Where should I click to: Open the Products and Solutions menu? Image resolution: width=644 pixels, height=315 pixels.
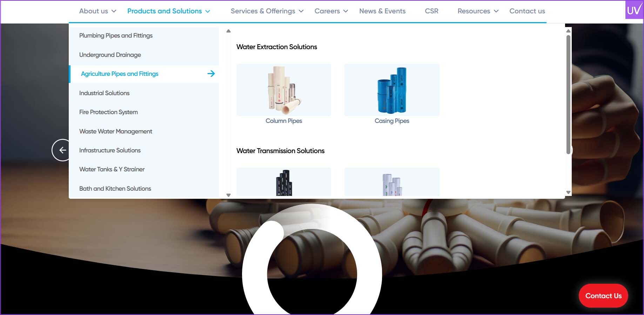point(165,11)
